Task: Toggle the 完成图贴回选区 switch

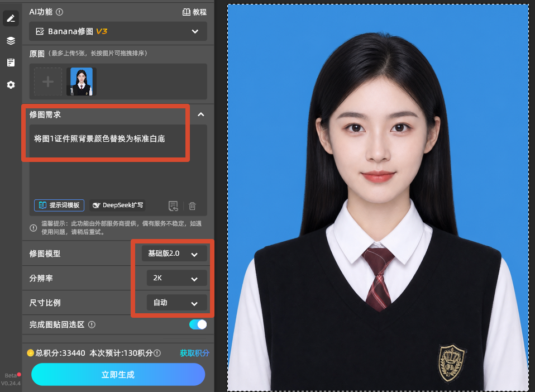Action: click(x=198, y=324)
